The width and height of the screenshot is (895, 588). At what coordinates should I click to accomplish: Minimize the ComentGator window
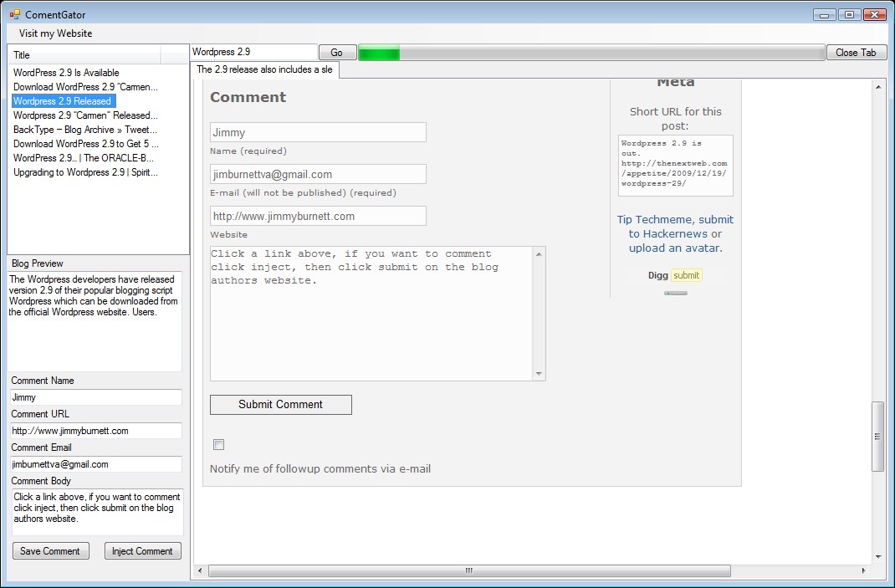824,15
